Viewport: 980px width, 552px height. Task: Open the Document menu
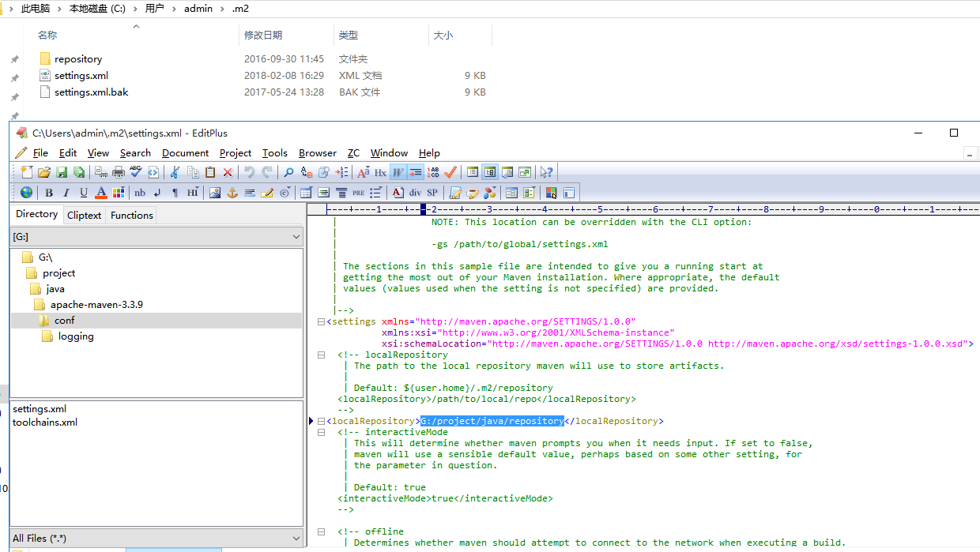click(x=185, y=153)
